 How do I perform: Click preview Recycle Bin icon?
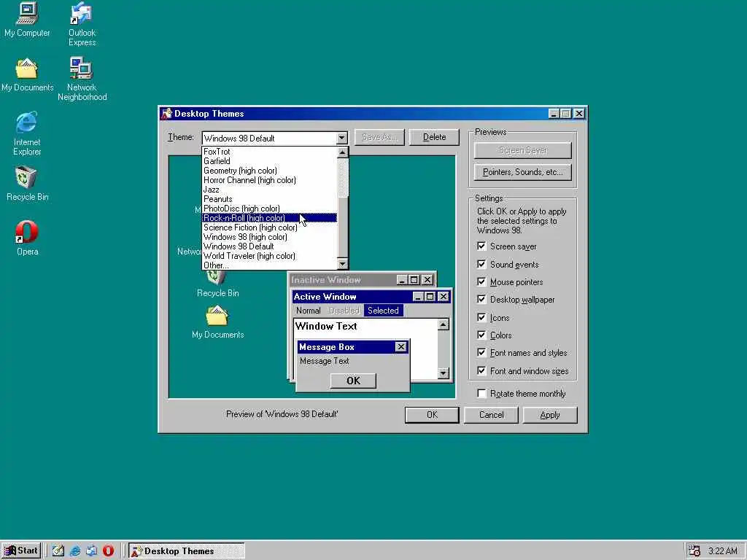point(217,284)
